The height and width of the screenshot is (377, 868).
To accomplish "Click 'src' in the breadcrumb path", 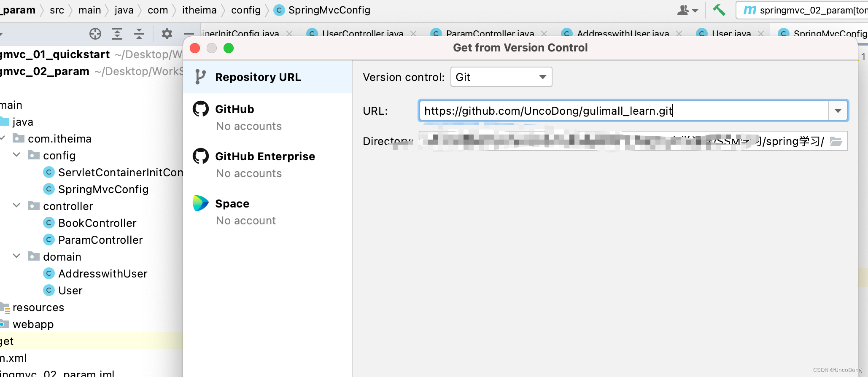I will point(57,10).
